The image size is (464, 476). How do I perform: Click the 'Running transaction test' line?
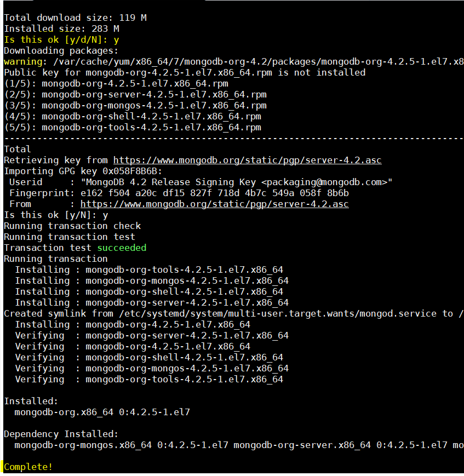click(70, 237)
